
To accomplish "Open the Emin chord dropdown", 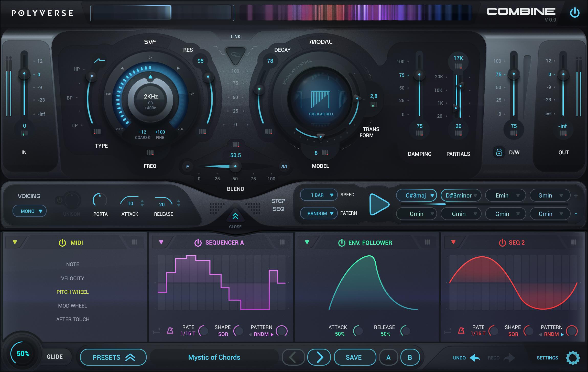I will coord(505,195).
